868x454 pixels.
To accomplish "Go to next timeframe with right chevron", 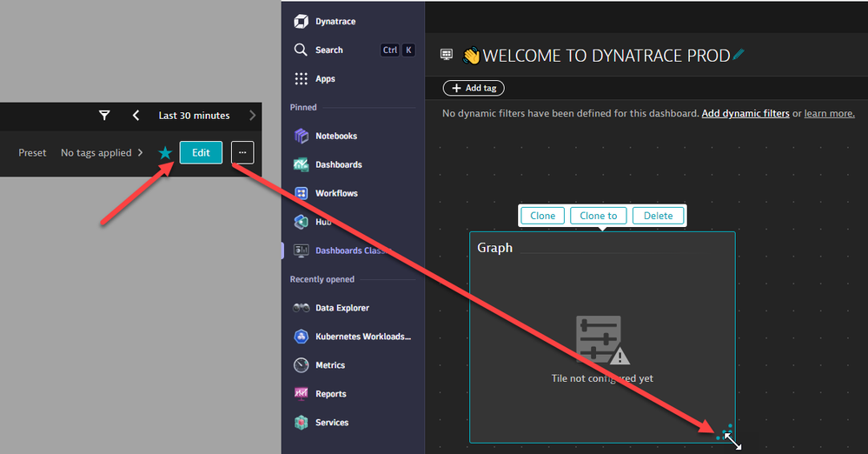I will pos(253,116).
